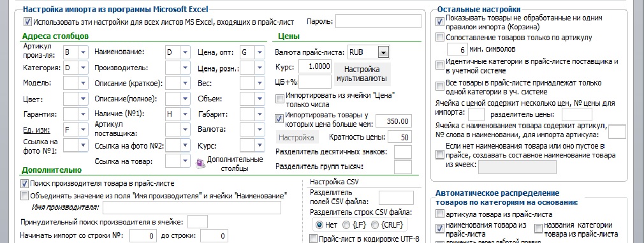Click the № цены для импорта field
Screen dimensions: 644x243
[x=476, y=114]
